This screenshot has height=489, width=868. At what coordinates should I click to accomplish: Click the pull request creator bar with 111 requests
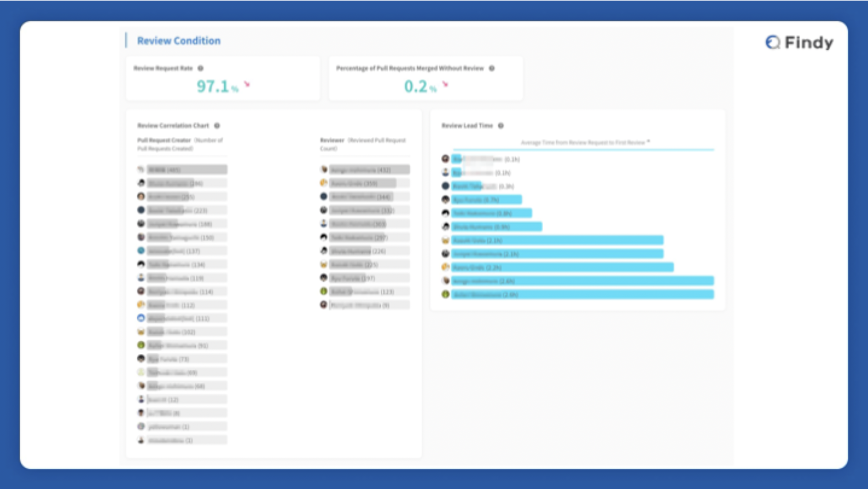point(187,319)
